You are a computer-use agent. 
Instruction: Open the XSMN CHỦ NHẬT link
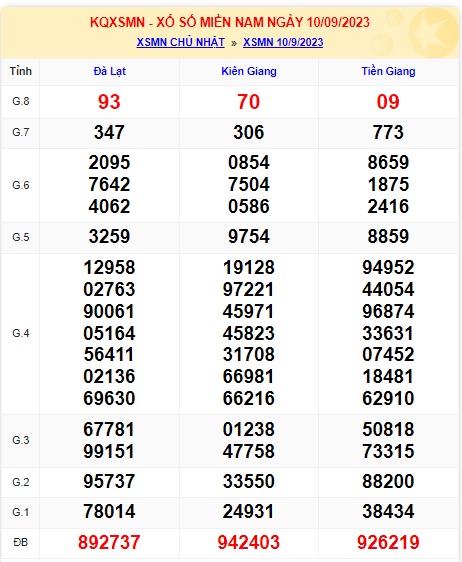[x=180, y=42]
